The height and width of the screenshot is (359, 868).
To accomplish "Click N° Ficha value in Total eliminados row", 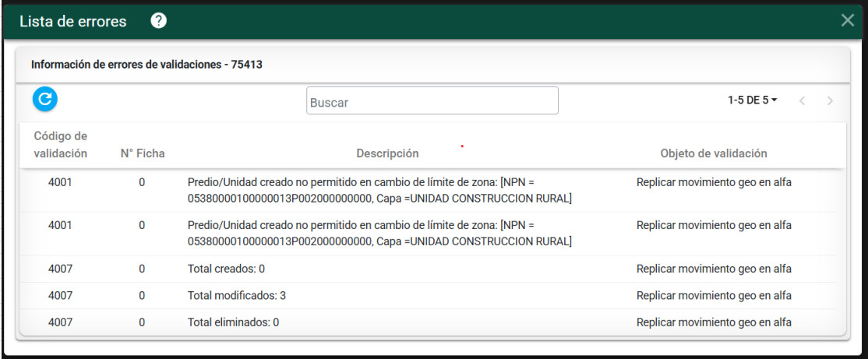I will click(x=142, y=322).
